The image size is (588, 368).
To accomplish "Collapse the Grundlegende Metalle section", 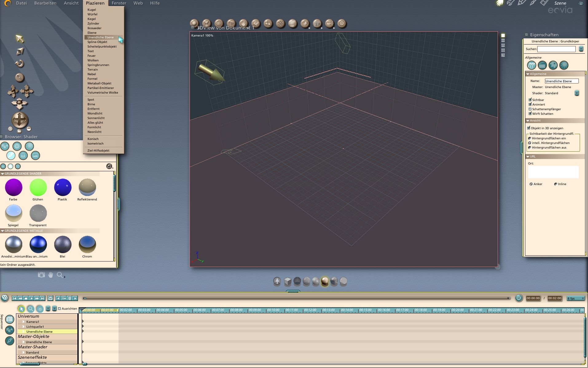I will 2,231.
